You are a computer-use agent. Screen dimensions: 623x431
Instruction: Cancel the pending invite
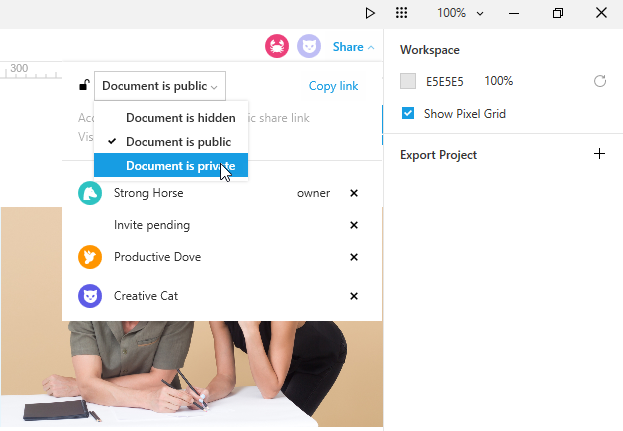[x=354, y=225]
